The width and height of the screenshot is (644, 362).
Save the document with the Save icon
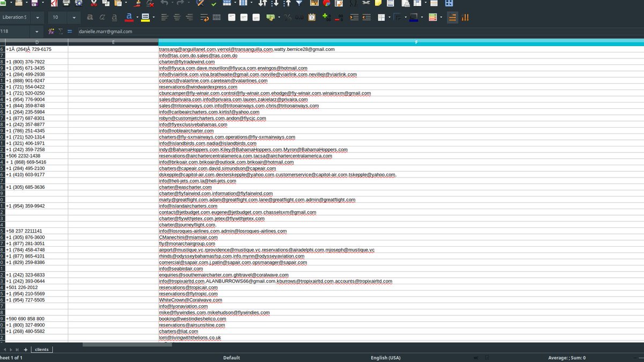(x=35, y=3)
